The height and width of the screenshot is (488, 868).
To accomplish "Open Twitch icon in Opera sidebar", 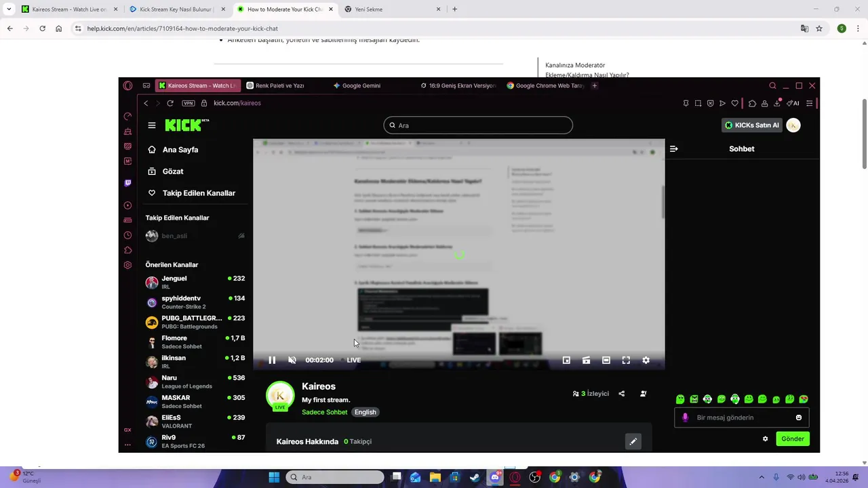I will click(127, 183).
